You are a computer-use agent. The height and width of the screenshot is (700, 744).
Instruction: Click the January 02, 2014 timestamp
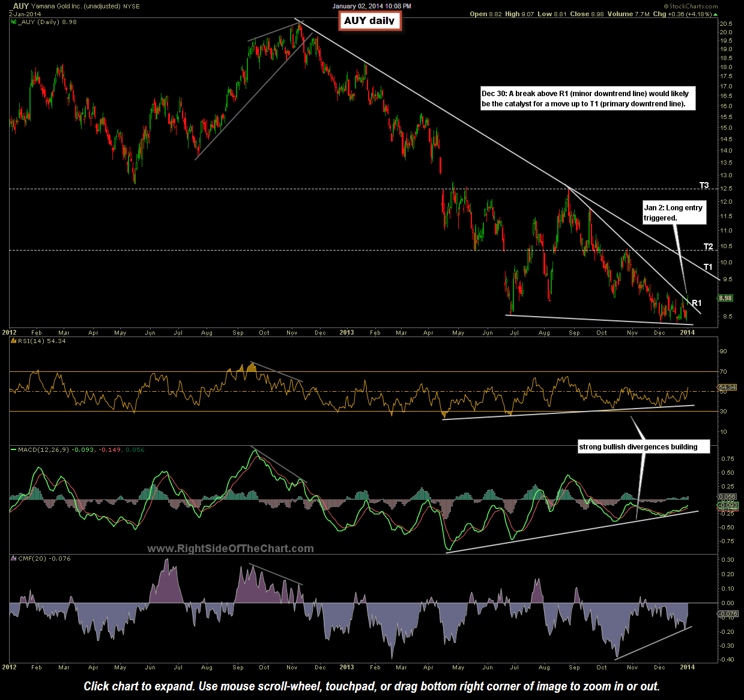372,6
